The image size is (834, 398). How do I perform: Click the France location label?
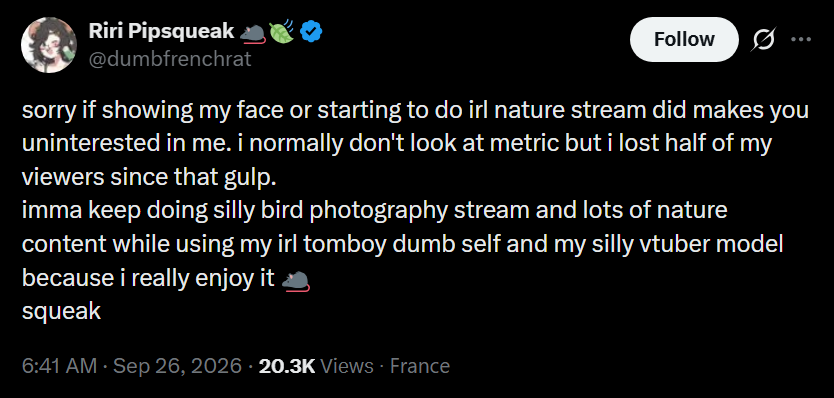(x=420, y=366)
